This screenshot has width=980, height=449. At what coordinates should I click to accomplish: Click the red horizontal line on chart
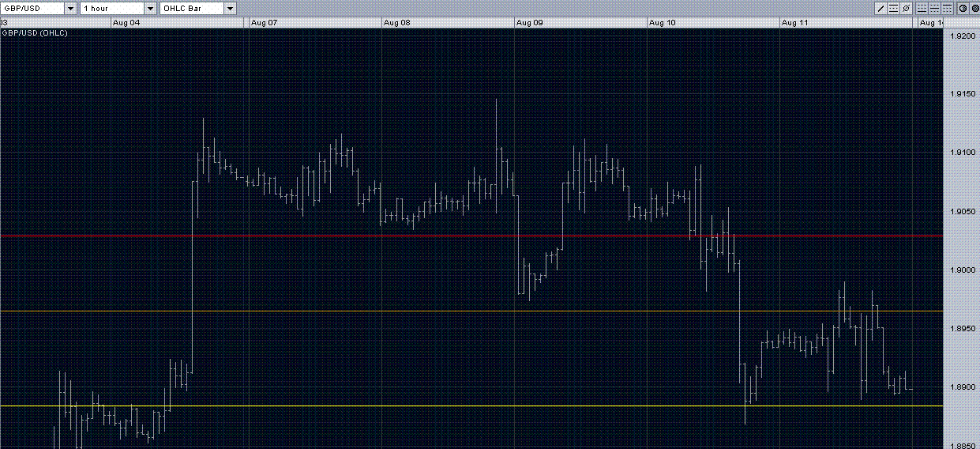472,236
